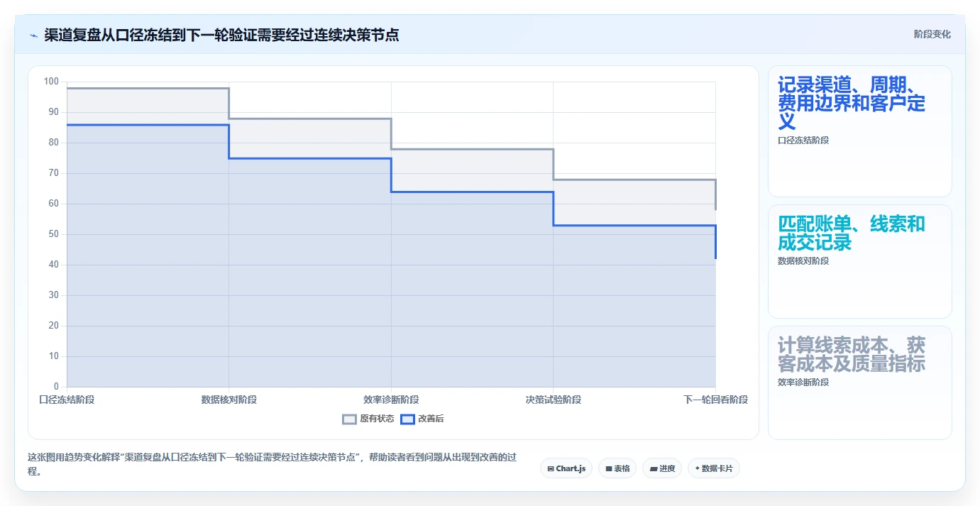The image size is (980, 506).
Task: Open the 口径冻结阶段 card
Action: (859, 131)
